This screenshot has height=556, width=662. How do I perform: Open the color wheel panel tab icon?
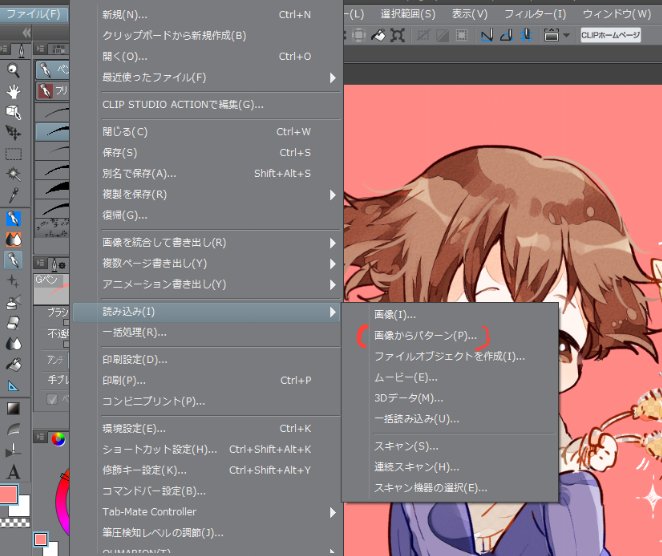coord(58,439)
